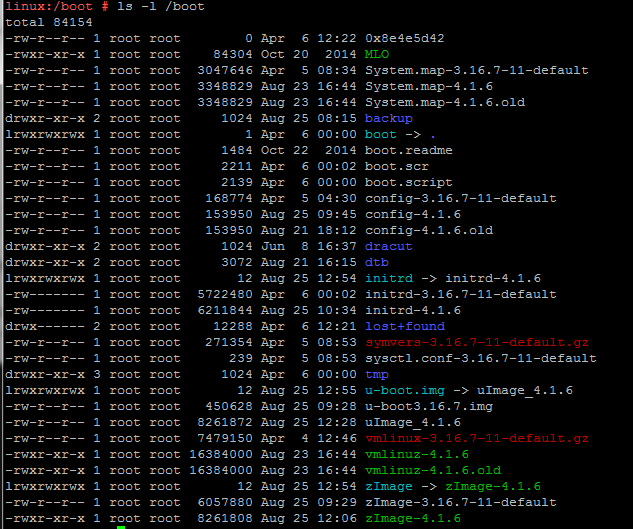Click the u-boot.img symlink name
This screenshot has width=633, height=529.
click(405, 390)
